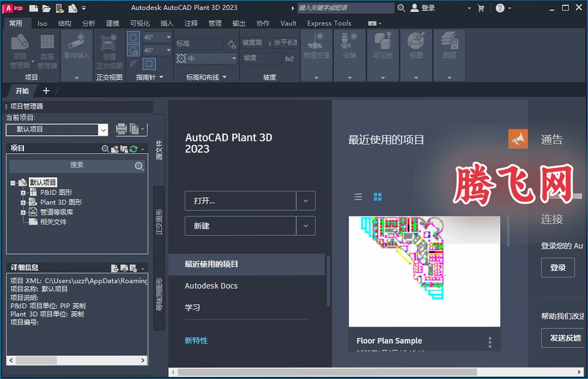This screenshot has width=588, height=379.
Task: Click the project reports icon beside printer
Action: click(x=135, y=129)
